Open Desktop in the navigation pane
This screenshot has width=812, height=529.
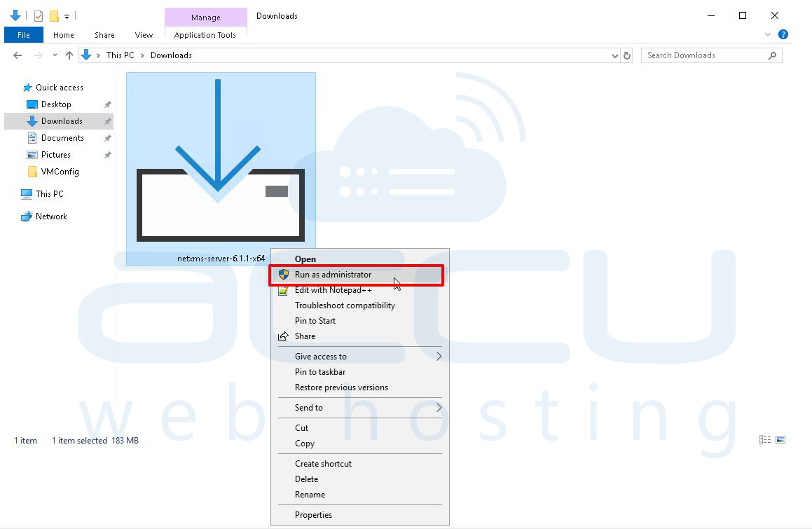click(x=56, y=104)
